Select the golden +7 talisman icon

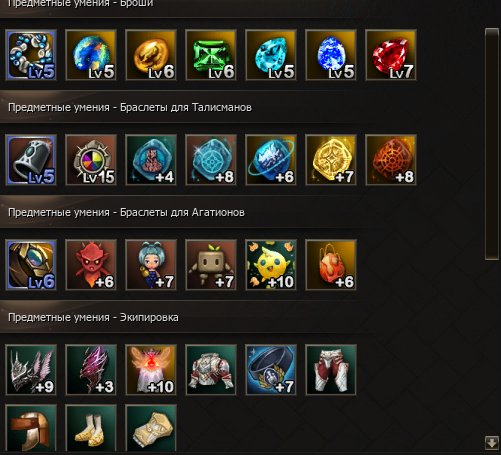coord(331,160)
